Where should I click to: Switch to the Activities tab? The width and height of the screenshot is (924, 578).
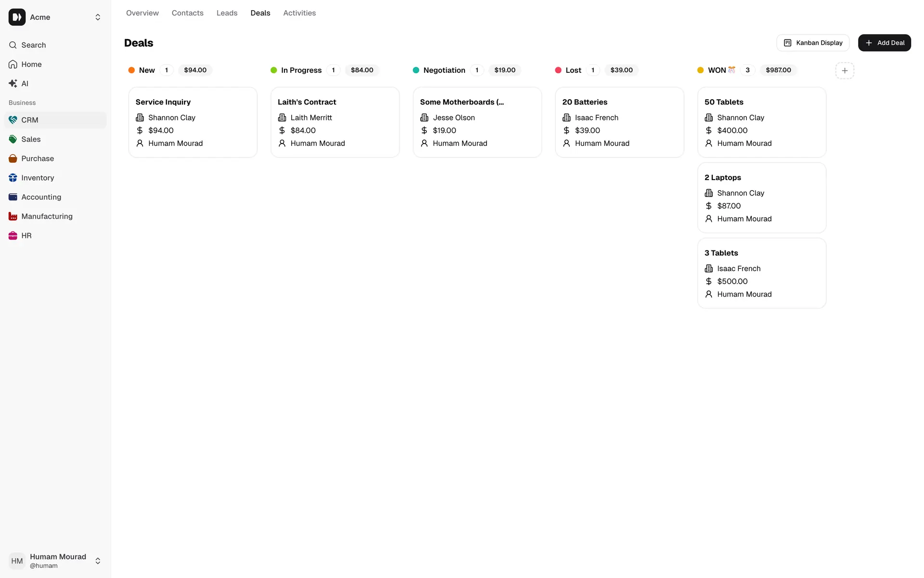coord(299,13)
